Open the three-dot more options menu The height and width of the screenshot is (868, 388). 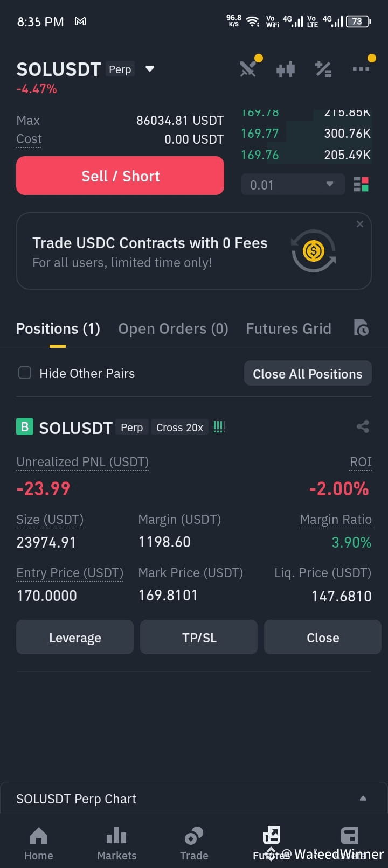(361, 69)
